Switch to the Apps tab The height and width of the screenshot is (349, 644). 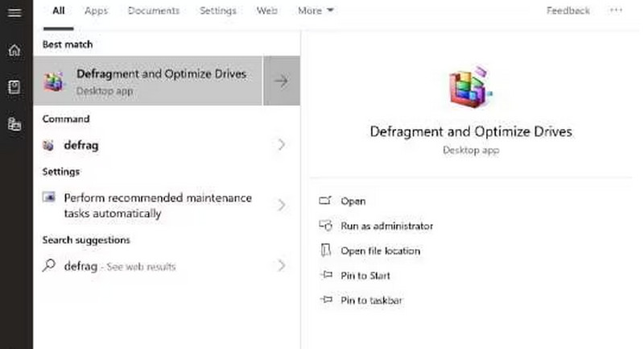(96, 11)
